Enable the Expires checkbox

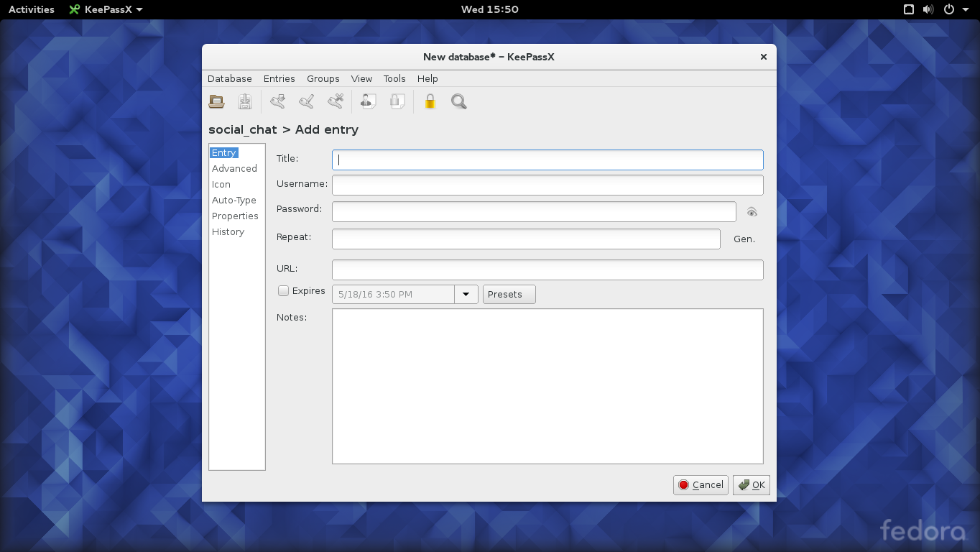284,291
